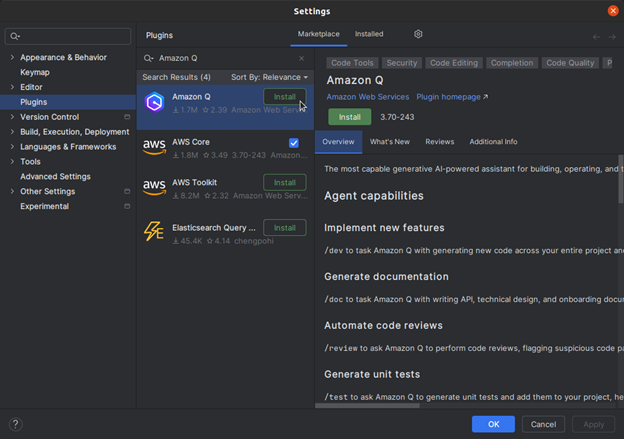Click green Install button in details pane
This screenshot has width=624, height=439.
[x=349, y=117]
